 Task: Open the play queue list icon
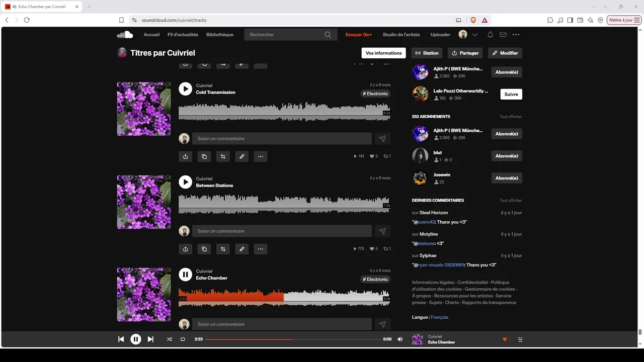[x=520, y=339]
